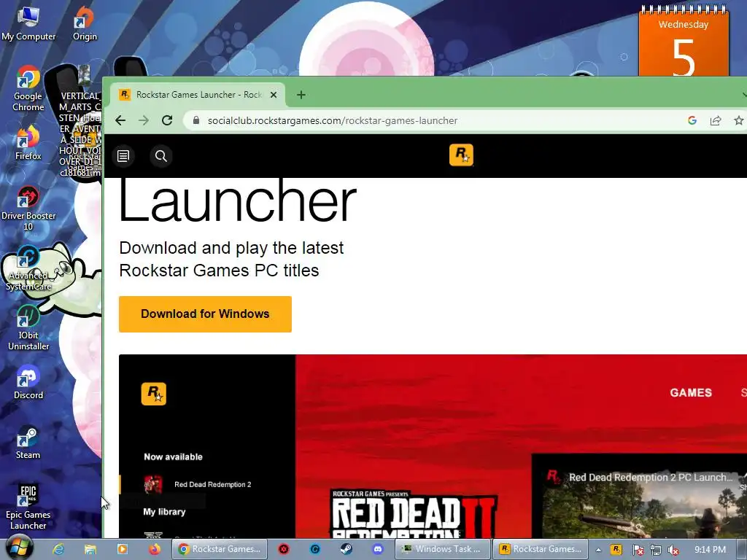The image size is (747, 560).
Task: Launch Firefox from the desktop shortcut
Action: pos(28,142)
